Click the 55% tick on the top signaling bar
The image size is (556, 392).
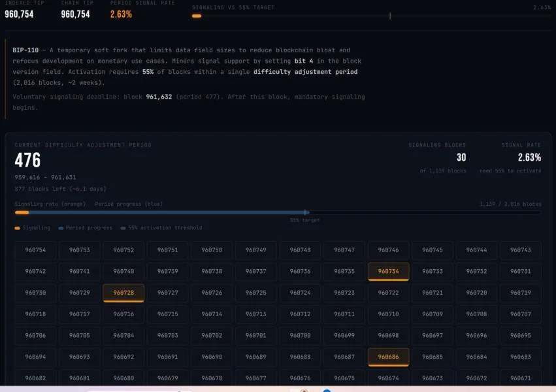click(390, 16)
